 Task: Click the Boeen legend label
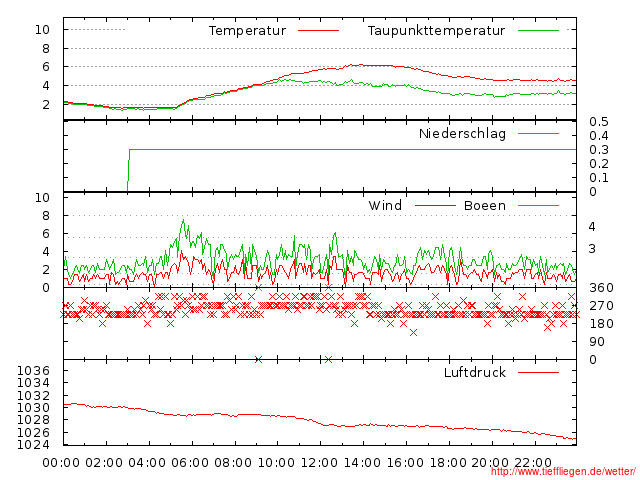[484, 205]
